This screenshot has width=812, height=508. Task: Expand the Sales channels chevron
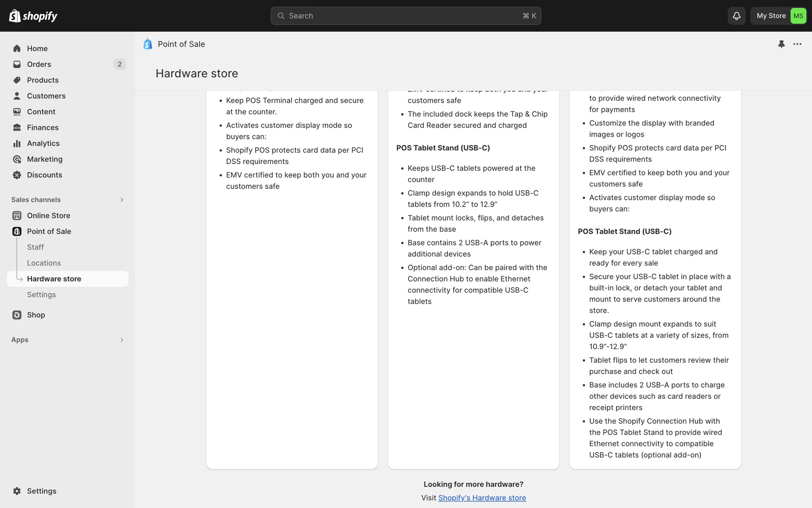[x=122, y=200]
